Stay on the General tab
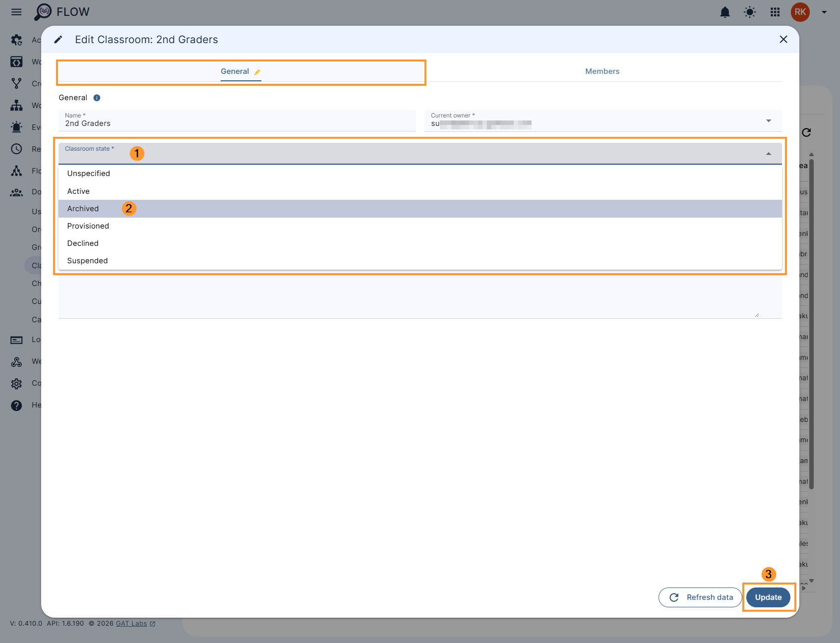This screenshot has width=840, height=643. (x=235, y=71)
